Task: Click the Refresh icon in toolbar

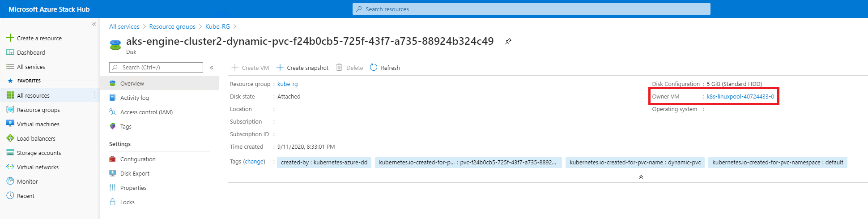Action: (374, 67)
